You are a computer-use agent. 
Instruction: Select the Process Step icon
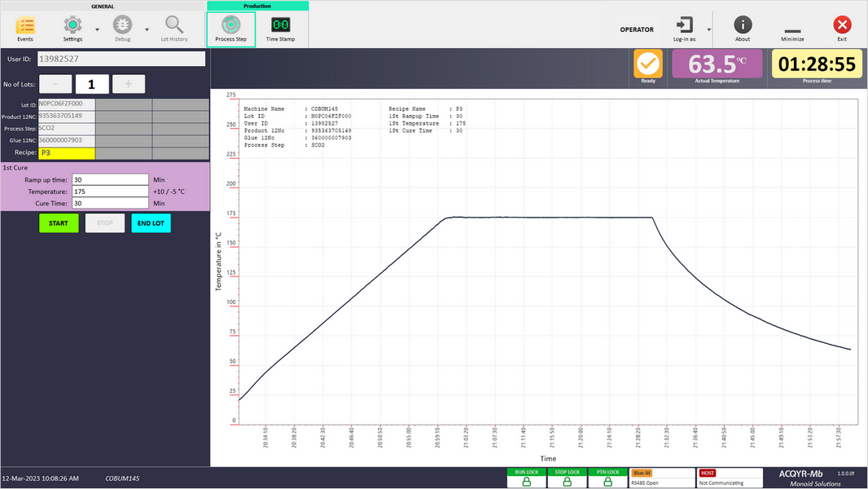coord(230,25)
